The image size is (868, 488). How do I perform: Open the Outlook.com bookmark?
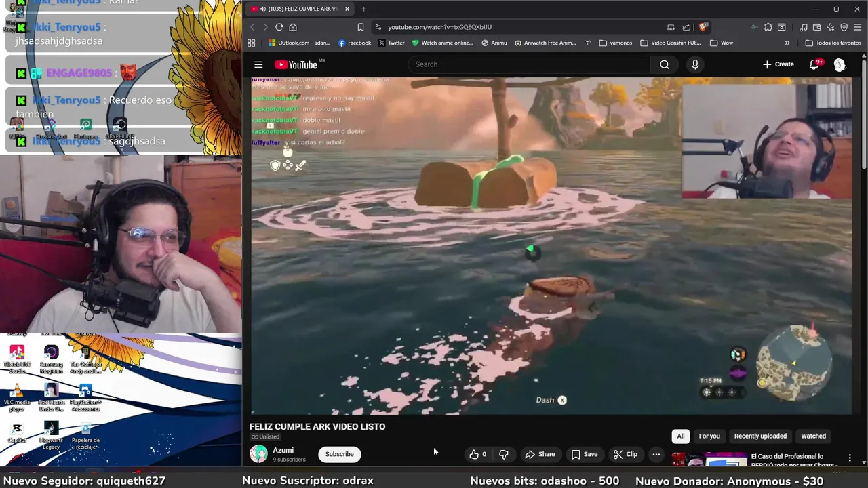pyautogui.click(x=299, y=43)
